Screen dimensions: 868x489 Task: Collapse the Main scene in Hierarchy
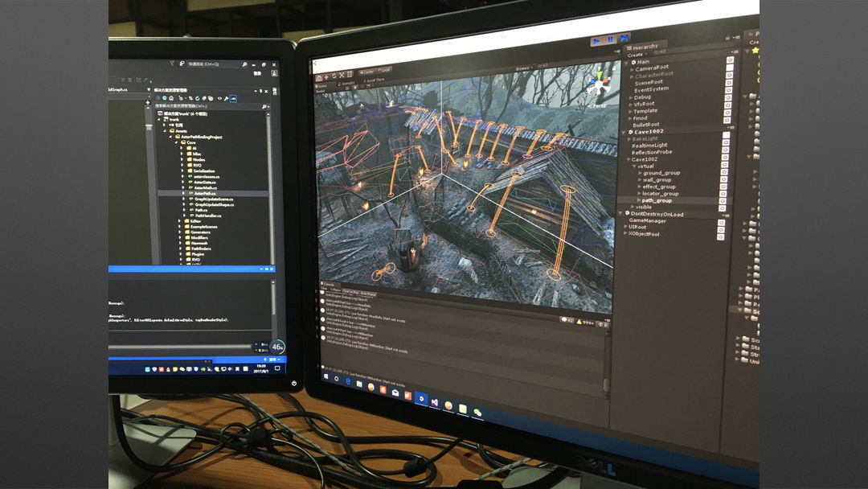click(x=627, y=63)
